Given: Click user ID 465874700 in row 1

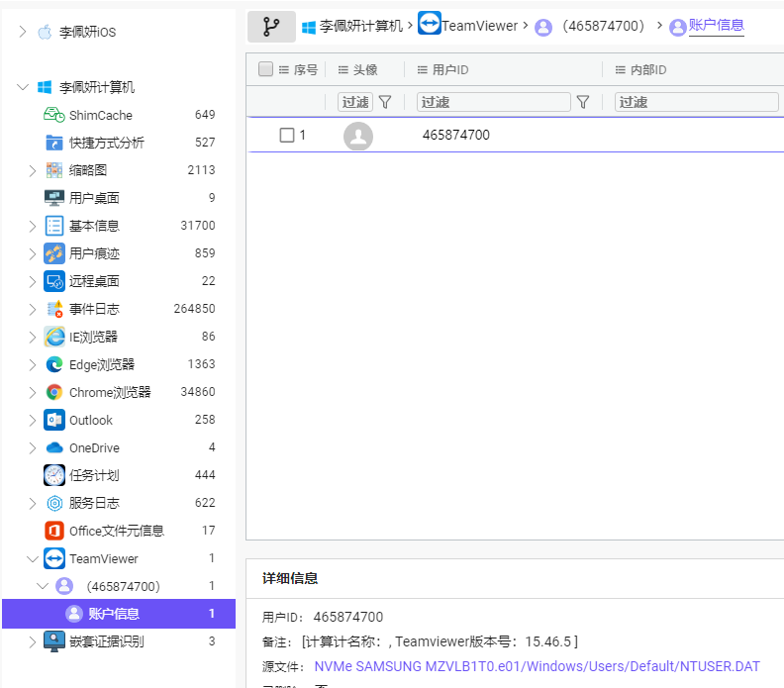Looking at the screenshot, I should [x=456, y=135].
